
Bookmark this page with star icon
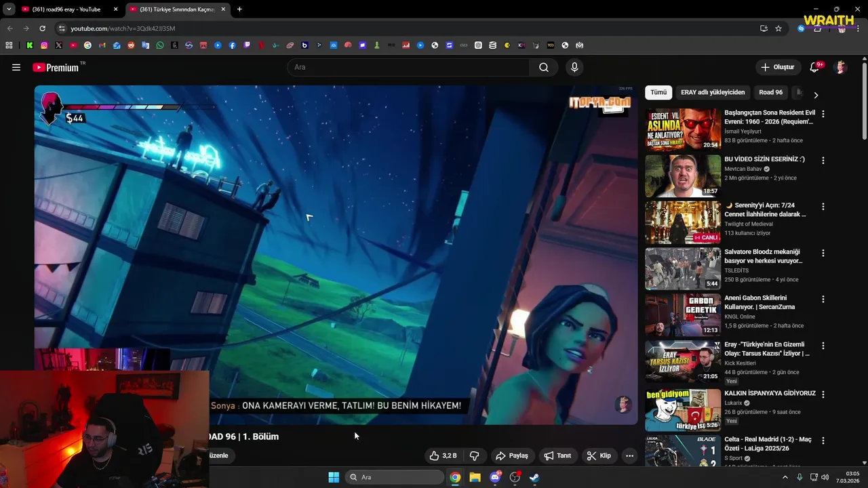coord(778,28)
